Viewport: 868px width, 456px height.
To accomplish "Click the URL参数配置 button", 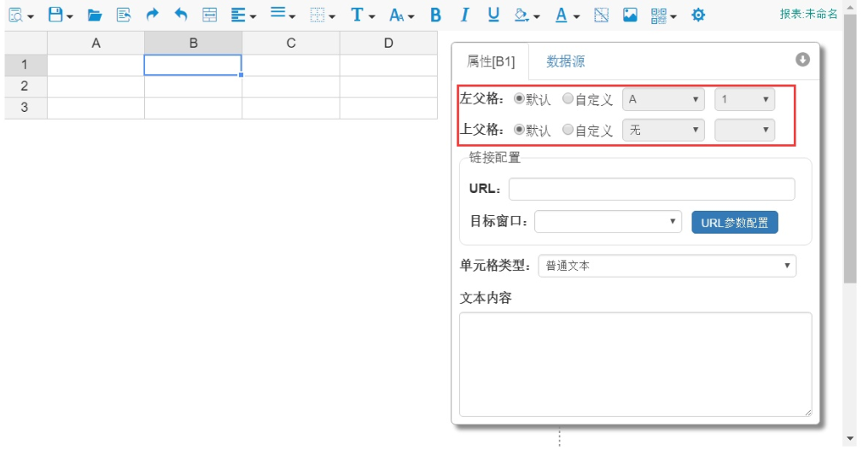I will pyautogui.click(x=734, y=222).
